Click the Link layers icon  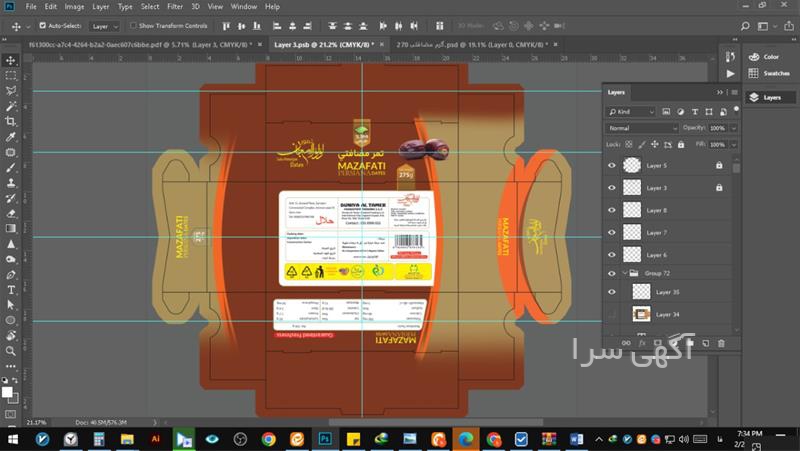click(626, 343)
